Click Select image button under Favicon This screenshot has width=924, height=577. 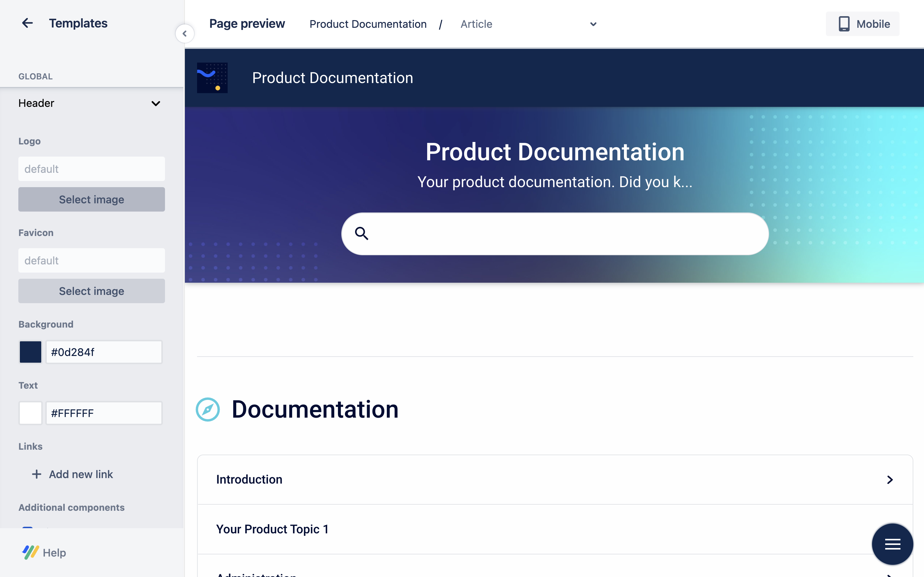(x=92, y=291)
